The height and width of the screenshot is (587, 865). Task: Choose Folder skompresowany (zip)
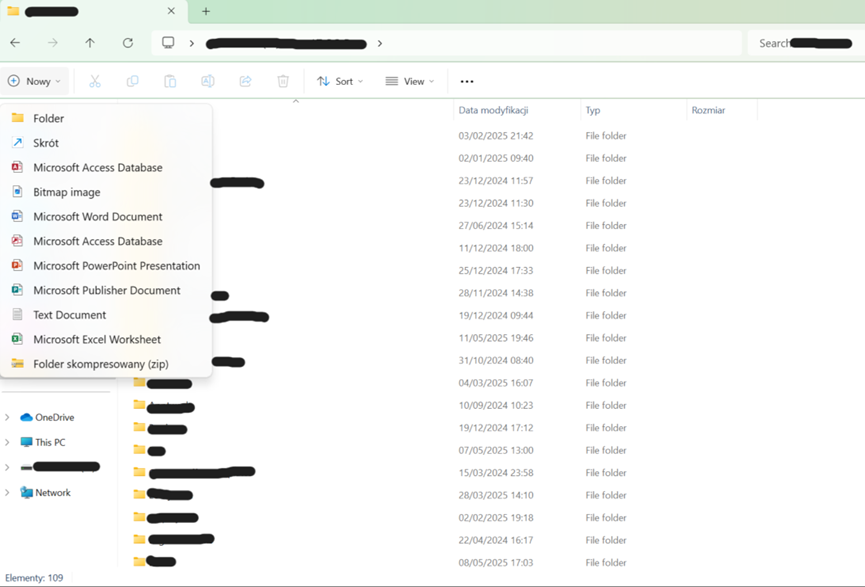106,364
